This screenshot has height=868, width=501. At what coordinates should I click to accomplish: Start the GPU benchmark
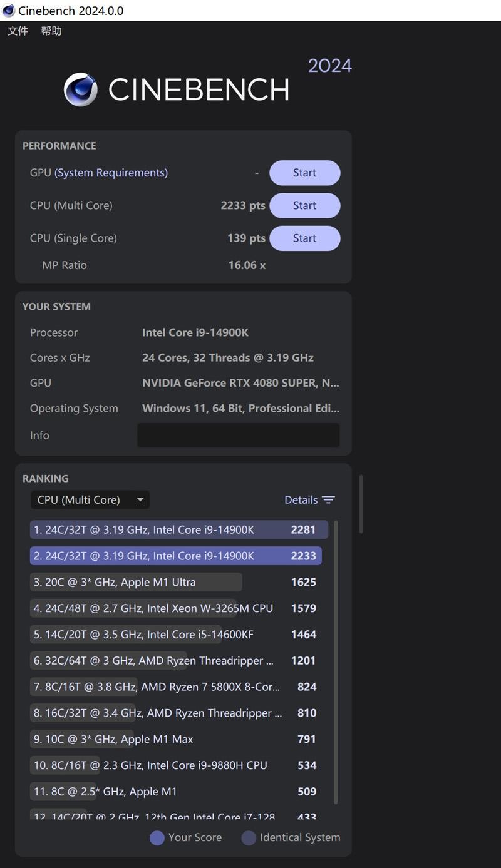(x=304, y=173)
